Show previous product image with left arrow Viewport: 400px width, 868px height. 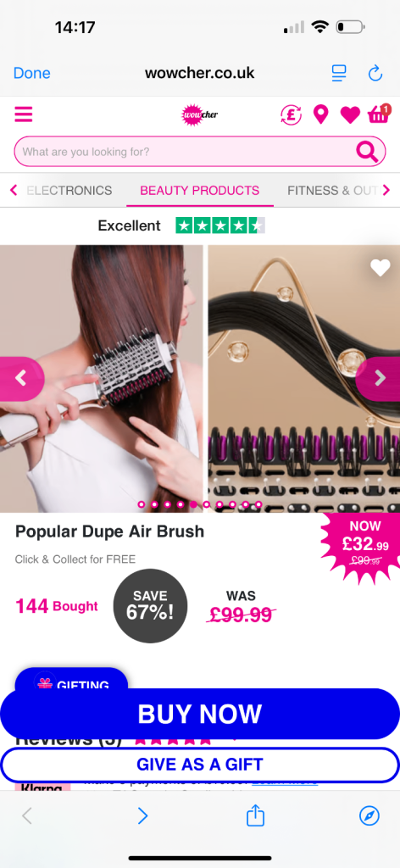21,379
